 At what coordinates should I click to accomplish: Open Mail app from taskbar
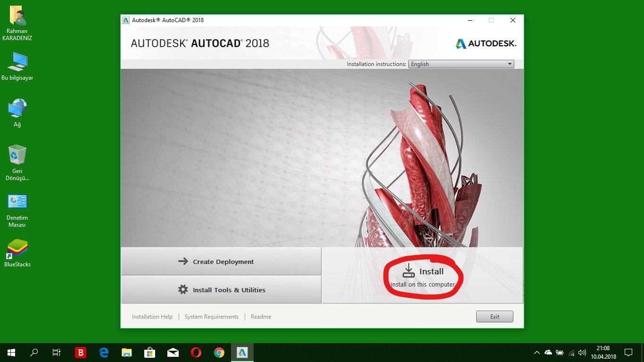pyautogui.click(x=173, y=353)
